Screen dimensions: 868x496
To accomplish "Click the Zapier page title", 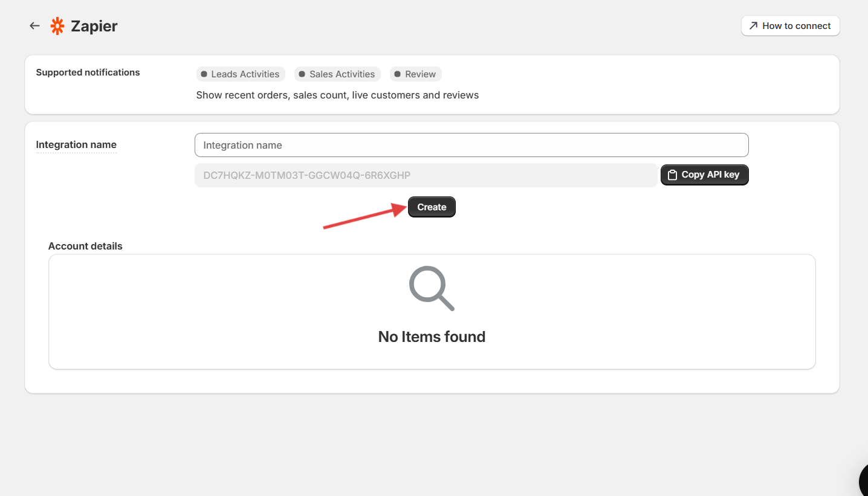I will pos(94,26).
